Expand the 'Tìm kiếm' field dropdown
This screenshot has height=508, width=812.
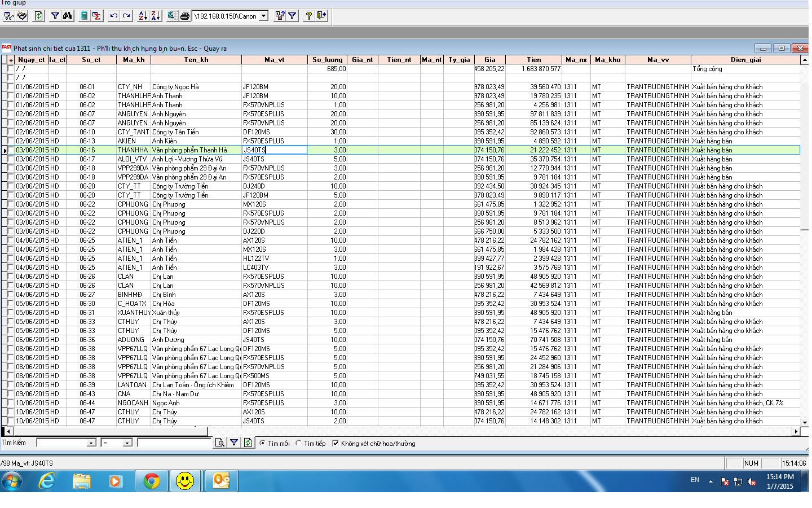(x=91, y=443)
